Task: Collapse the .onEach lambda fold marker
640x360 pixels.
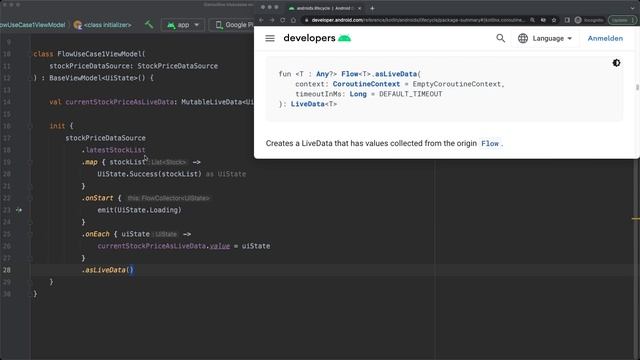Action: pyautogui.click(x=30, y=234)
